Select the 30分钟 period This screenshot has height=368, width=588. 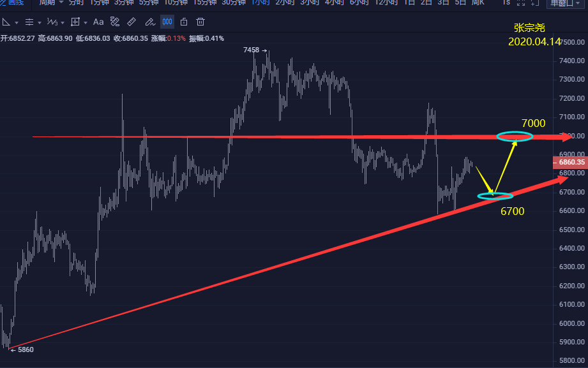pos(234,3)
